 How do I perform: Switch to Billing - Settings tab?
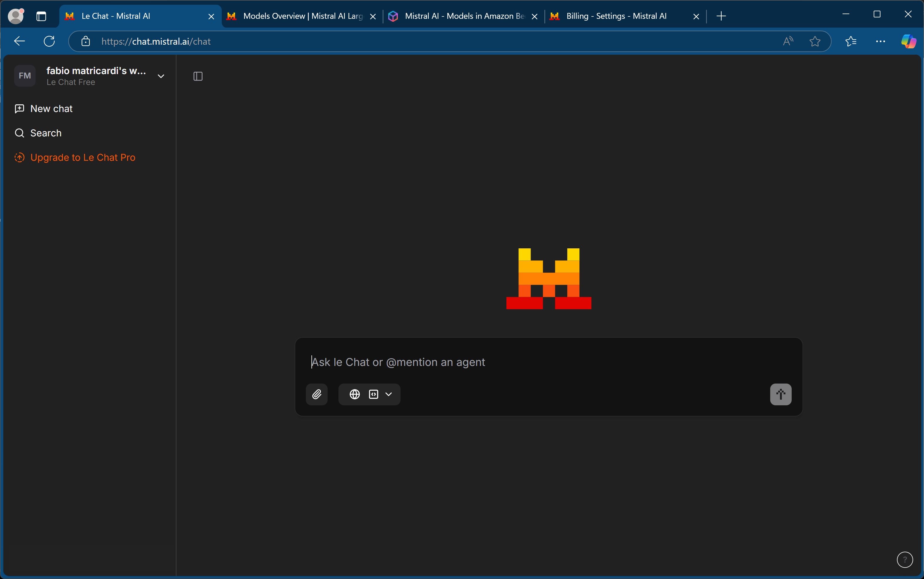pyautogui.click(x=616, y=16)
